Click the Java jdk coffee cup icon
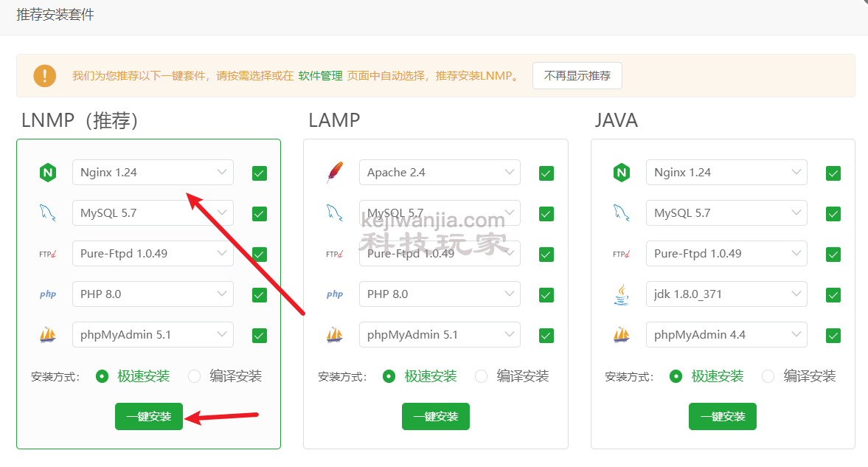This screenshot has width=868, height=467. tap(622, 294)
